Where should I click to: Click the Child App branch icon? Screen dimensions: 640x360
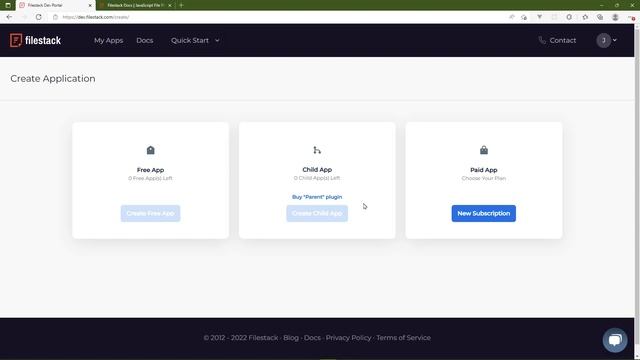[x=317, y=150]
